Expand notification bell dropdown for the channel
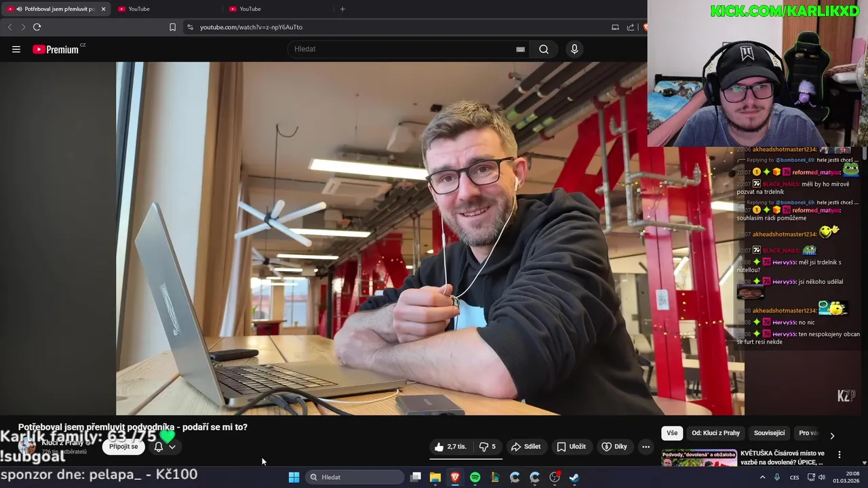Viewport: 868px width, 488px height. tap(164, 447)
